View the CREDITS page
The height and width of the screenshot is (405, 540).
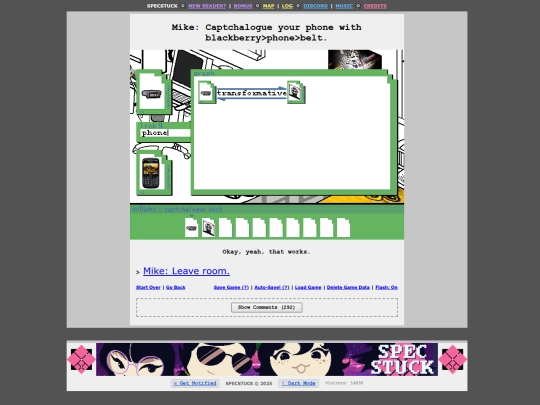pyautogui.click(x=375, y=6)
